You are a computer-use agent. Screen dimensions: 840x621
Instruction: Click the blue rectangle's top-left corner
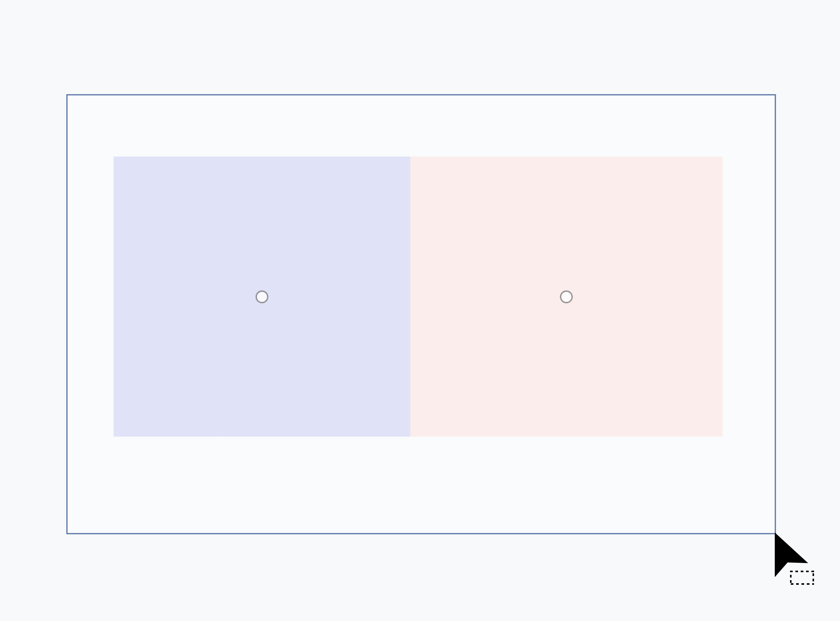114,156
